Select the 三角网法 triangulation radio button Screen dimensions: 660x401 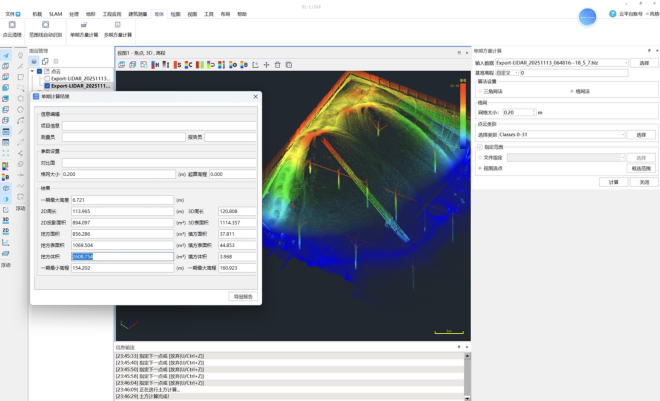[481, 91]
